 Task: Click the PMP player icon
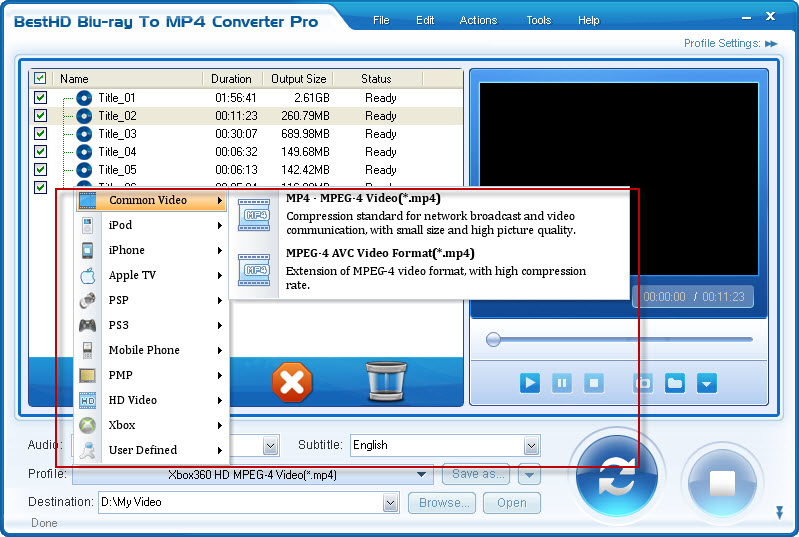[x=88, y=375]
